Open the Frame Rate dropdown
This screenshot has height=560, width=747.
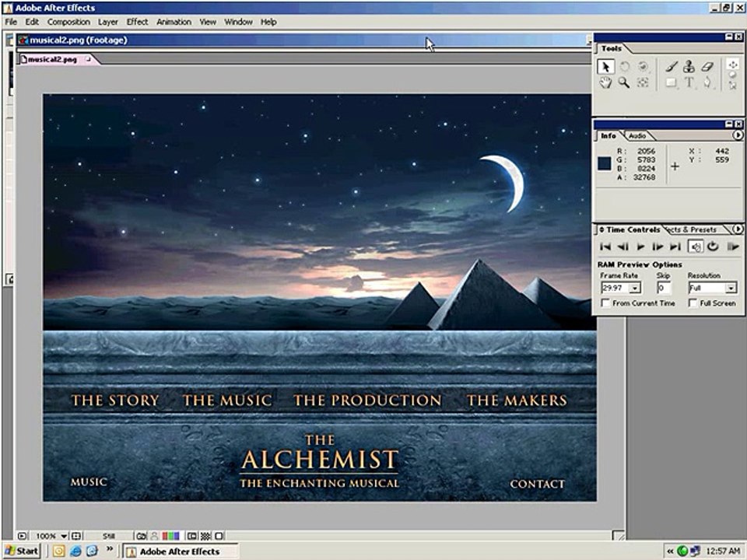pyautogui.click(x=635, y=288)
